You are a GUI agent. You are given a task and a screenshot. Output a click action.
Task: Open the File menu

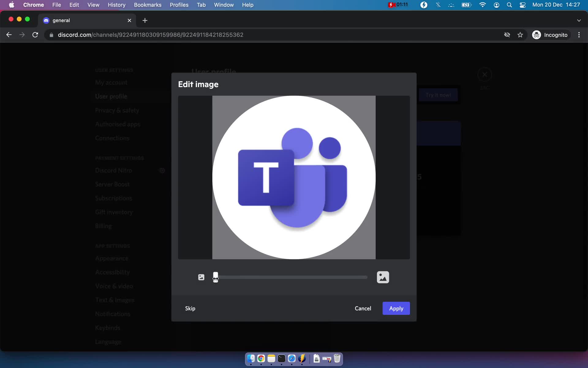pos(56,5)
